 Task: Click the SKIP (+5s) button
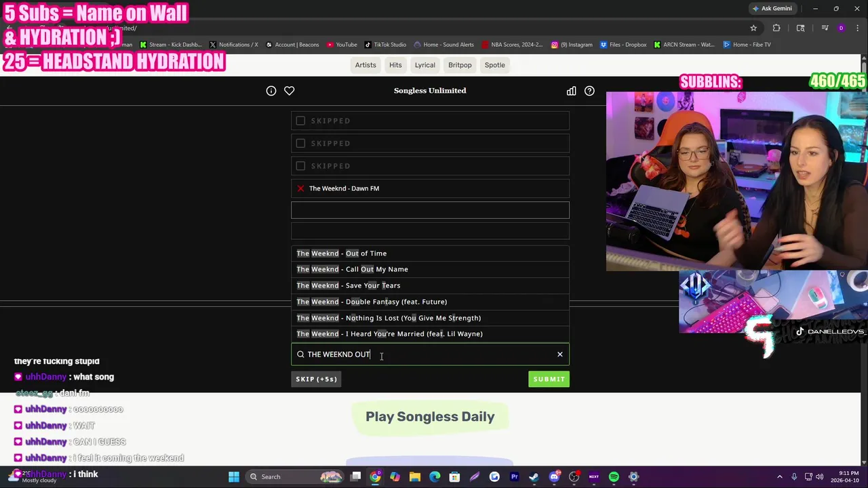click(x=316, y=380)
